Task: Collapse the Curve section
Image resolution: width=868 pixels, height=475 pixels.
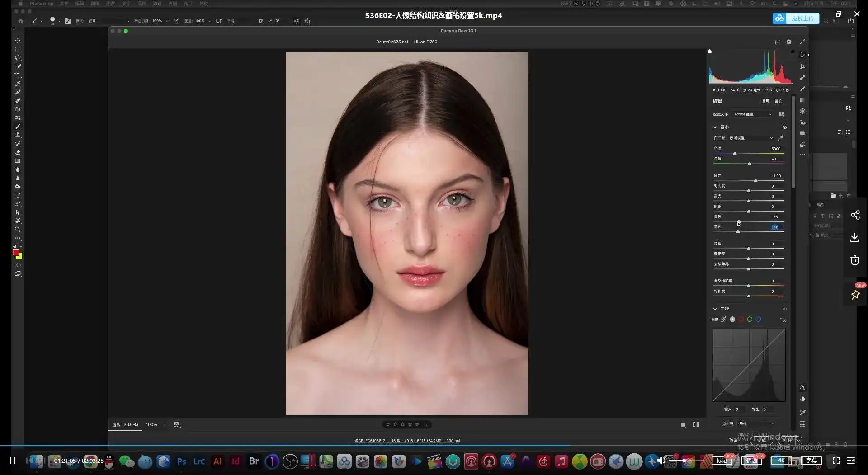Action: (x=715, y=309)
